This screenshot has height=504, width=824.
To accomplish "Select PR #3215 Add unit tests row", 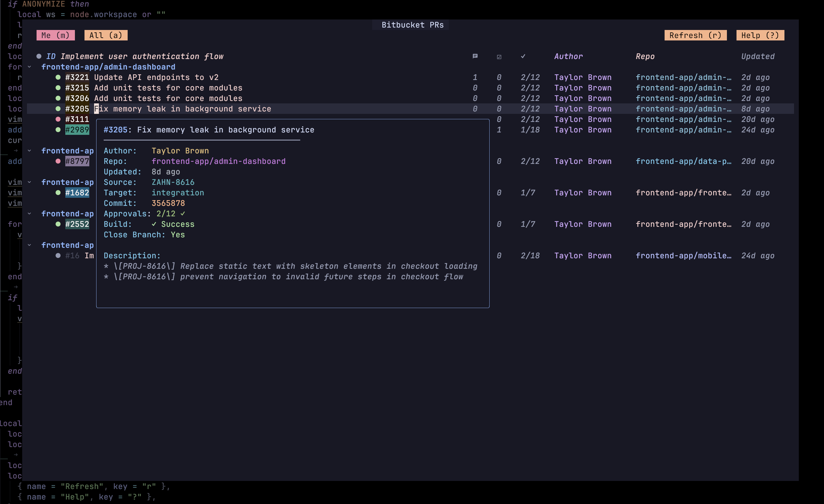I will pyautogui.click(x=168, y=88).
